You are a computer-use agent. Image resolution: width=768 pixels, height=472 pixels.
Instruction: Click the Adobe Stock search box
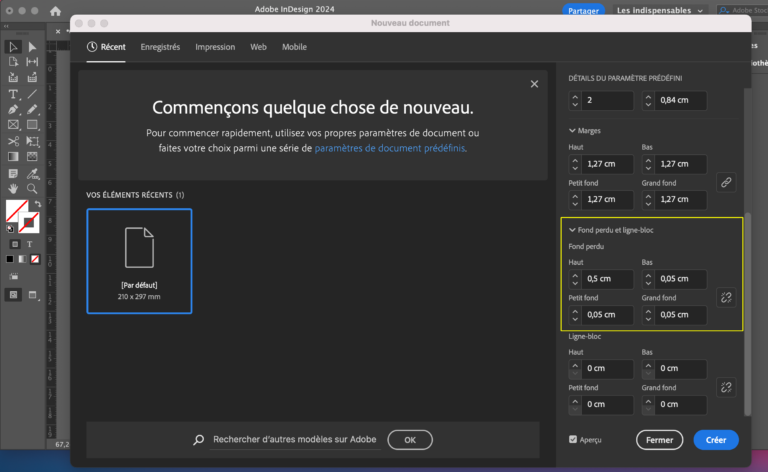click(x=742, y=10)
